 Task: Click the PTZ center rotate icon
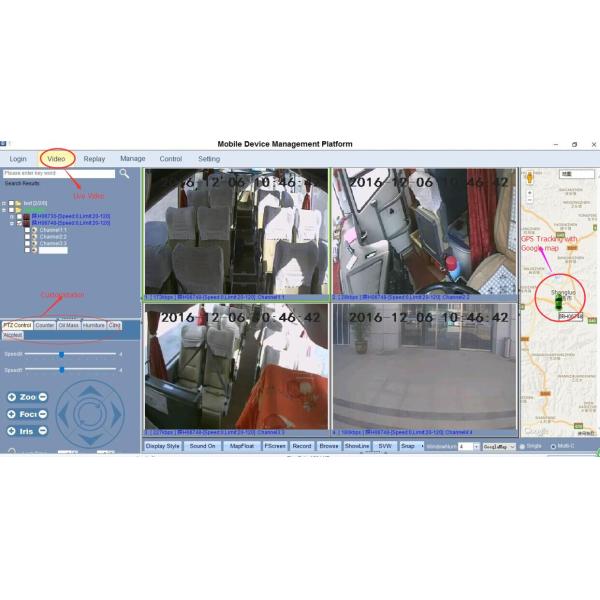click(x=90, y=412)
